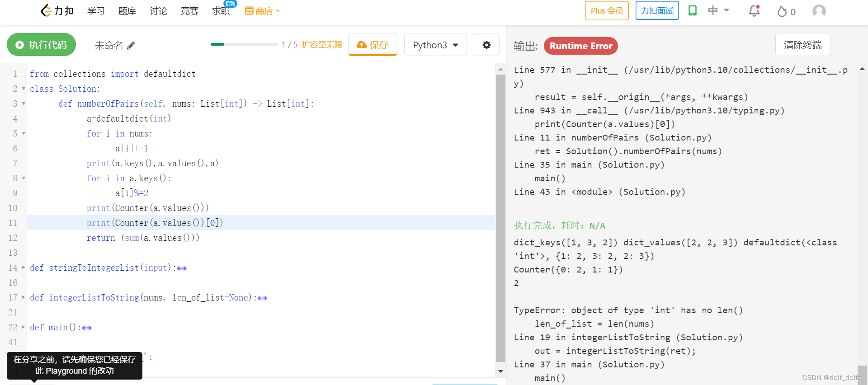Click line 4 a=defaultdict(int) statement
Image resolution: width=868 pixels, height=385 pixels.
[129, 118]
